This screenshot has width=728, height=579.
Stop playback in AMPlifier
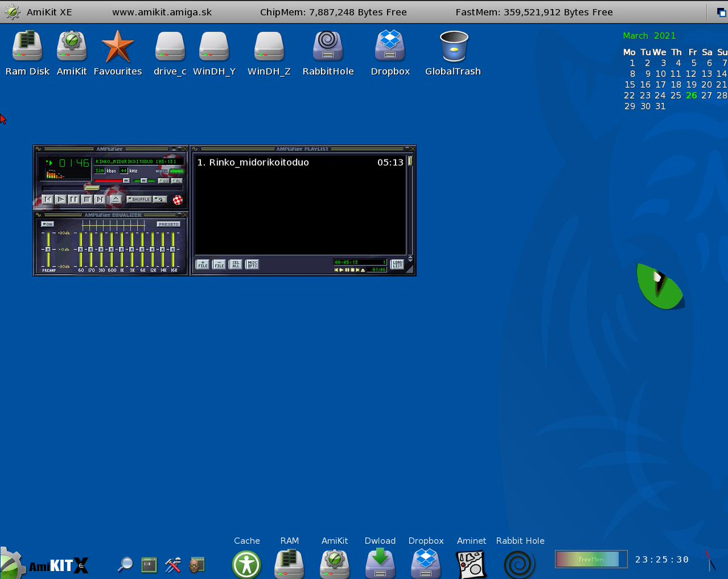[x=87, y=199]
